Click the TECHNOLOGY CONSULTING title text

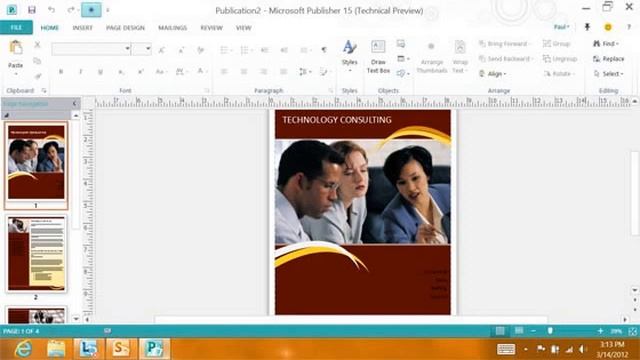coord(337,120)
